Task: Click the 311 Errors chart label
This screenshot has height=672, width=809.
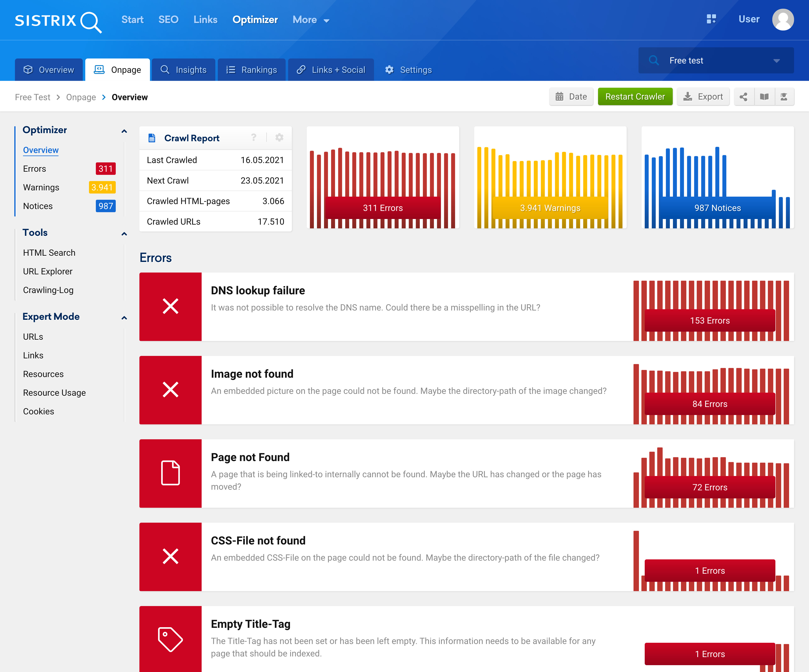Action: click(383, 208)
